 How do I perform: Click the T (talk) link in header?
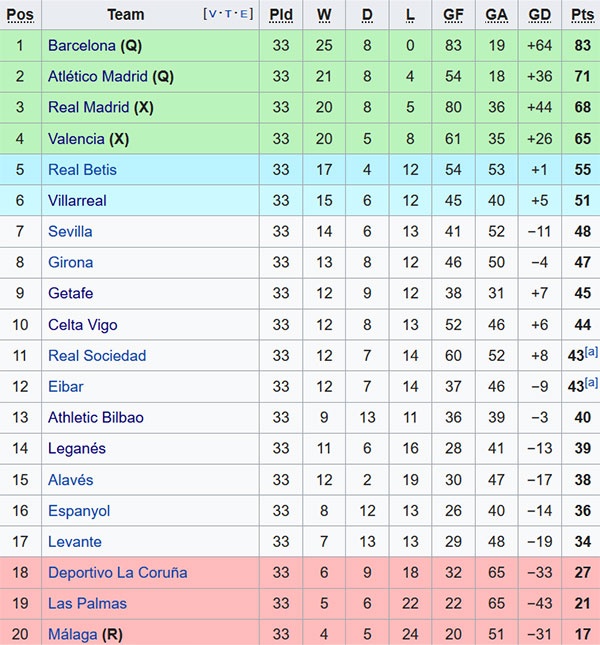[x=228, y=15]
